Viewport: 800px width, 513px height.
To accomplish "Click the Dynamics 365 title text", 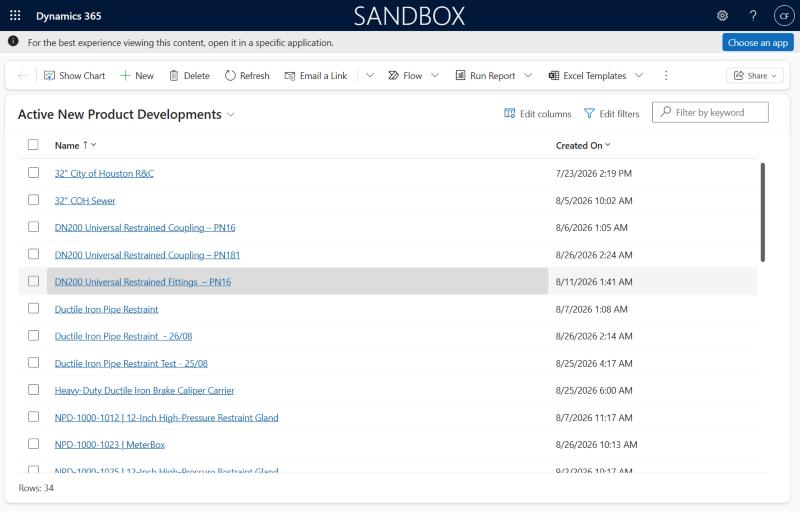I will pyautogui.click(x=68, y=16).
